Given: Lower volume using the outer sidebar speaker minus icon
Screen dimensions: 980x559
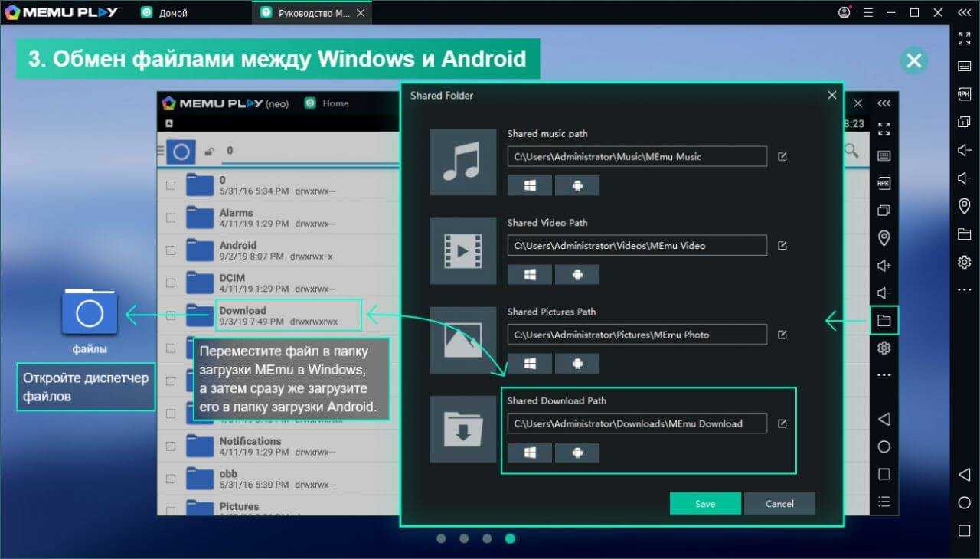Looking at the screenshot, I should [964, 178].
